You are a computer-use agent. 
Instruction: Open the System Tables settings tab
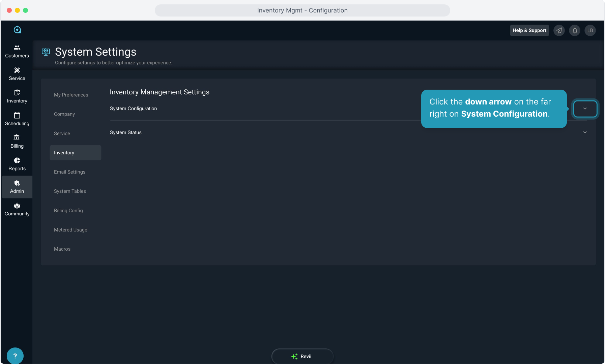point(70,191)
